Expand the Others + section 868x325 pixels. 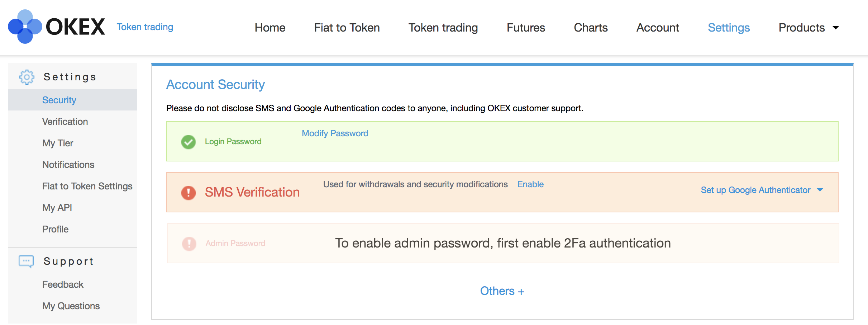pyautogui.click(x=502, y=291)
